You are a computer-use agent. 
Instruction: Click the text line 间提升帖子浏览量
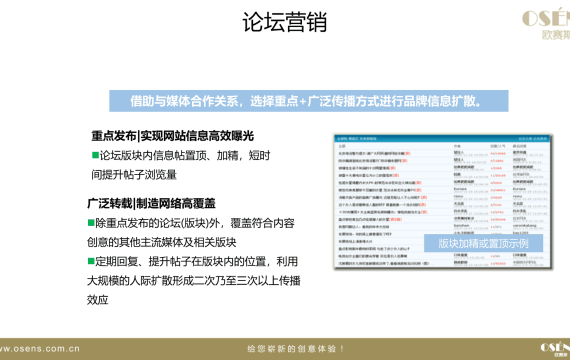pyautogui.click(x=134, y=175)
